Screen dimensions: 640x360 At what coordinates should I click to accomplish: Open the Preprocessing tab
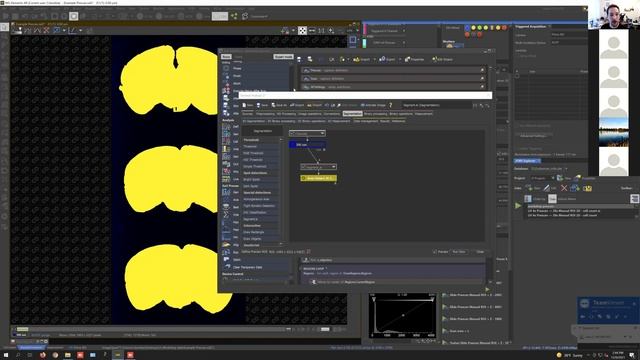[x=265, y=114]
